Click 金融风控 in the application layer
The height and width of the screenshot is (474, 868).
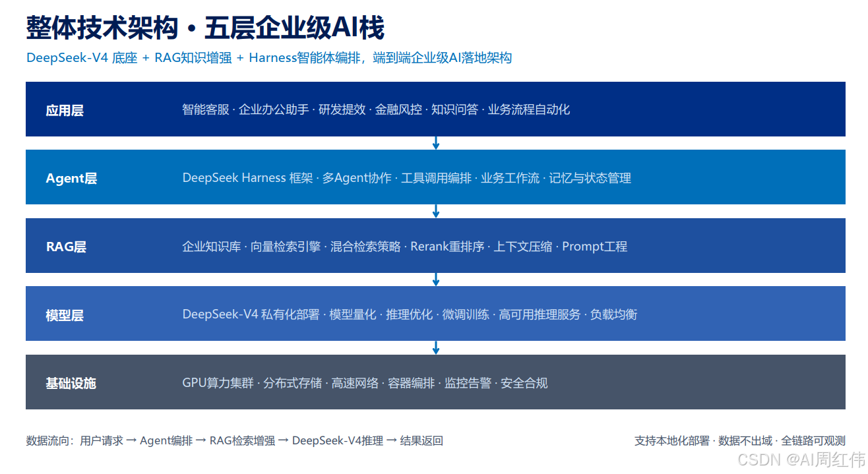(x=398, y=109)
